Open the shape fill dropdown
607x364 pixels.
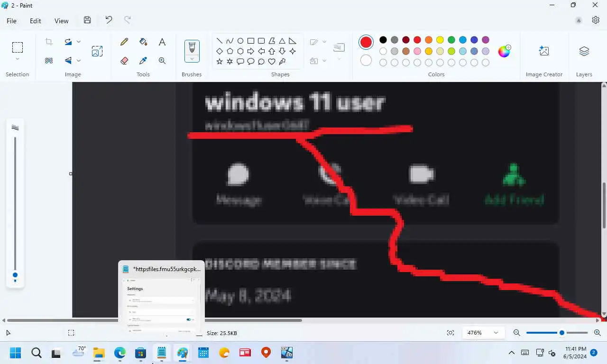(324, 61)
